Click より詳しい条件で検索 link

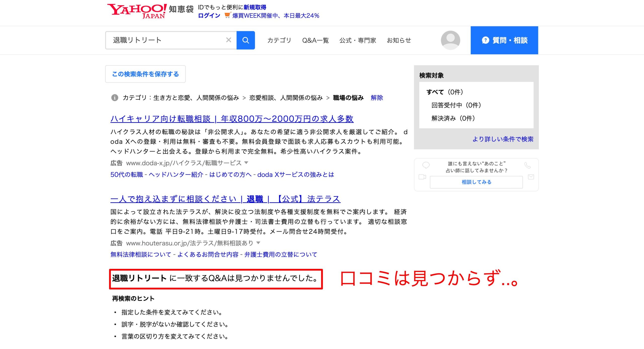click(503, 139)
